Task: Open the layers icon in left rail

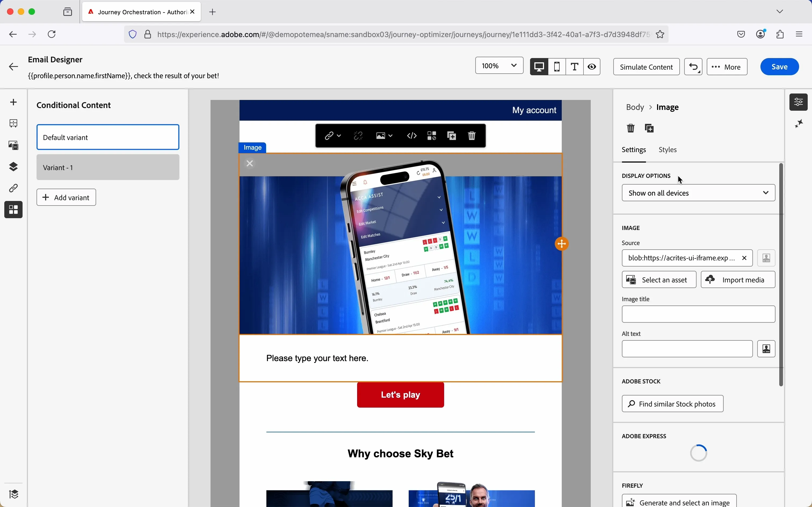Action: pos(13,167)
